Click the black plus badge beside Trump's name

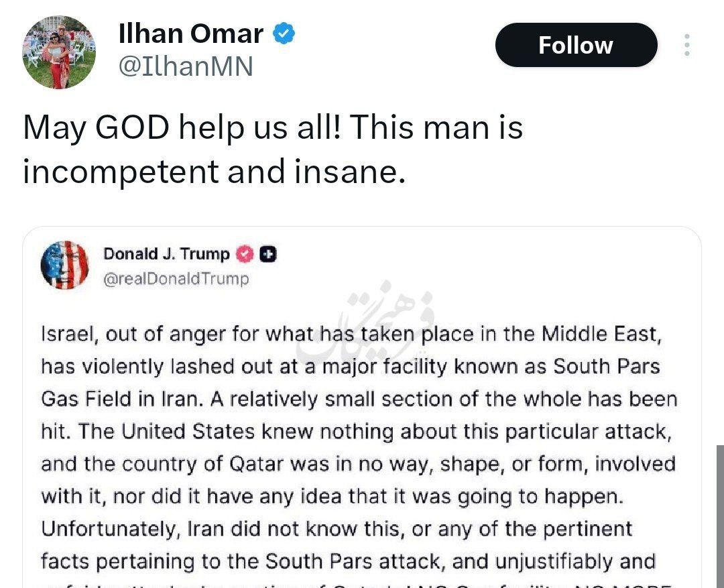(x=268, y=254)
